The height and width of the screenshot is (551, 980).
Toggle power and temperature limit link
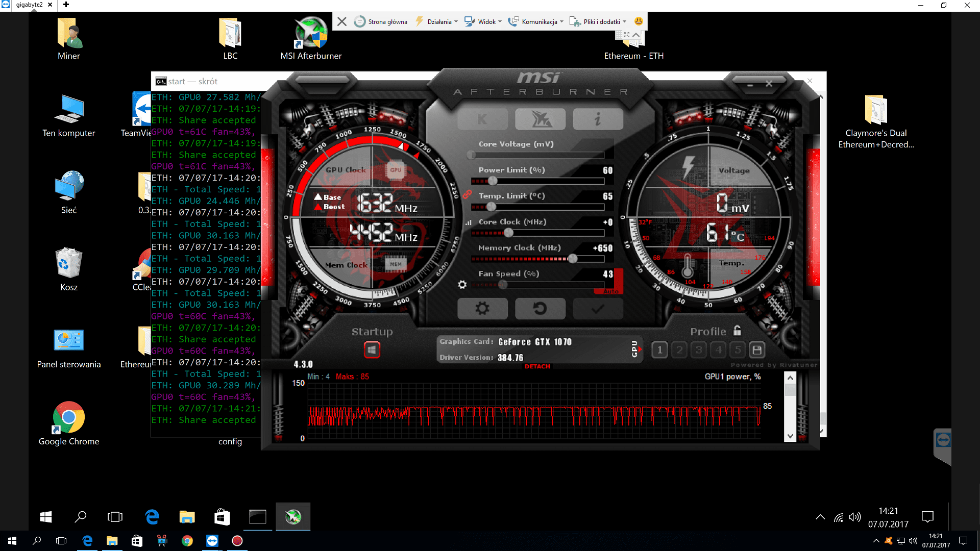click(x=467, y=194)
